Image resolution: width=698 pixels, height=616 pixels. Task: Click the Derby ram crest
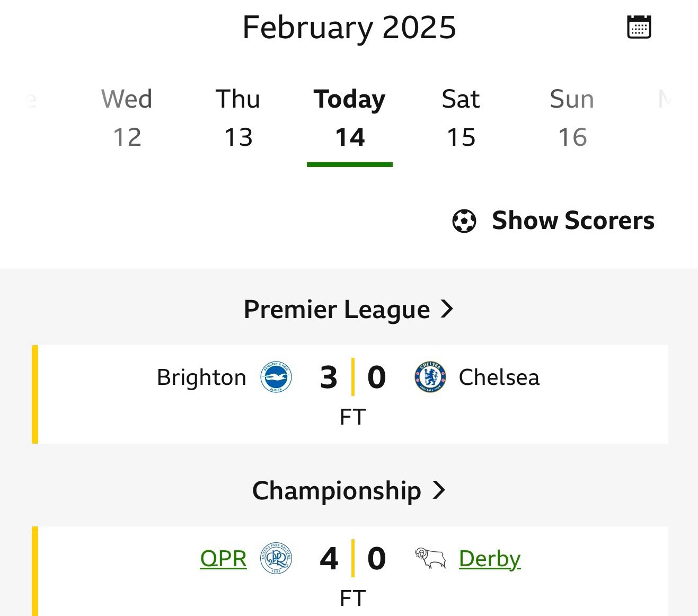click(x=430, y=559)
